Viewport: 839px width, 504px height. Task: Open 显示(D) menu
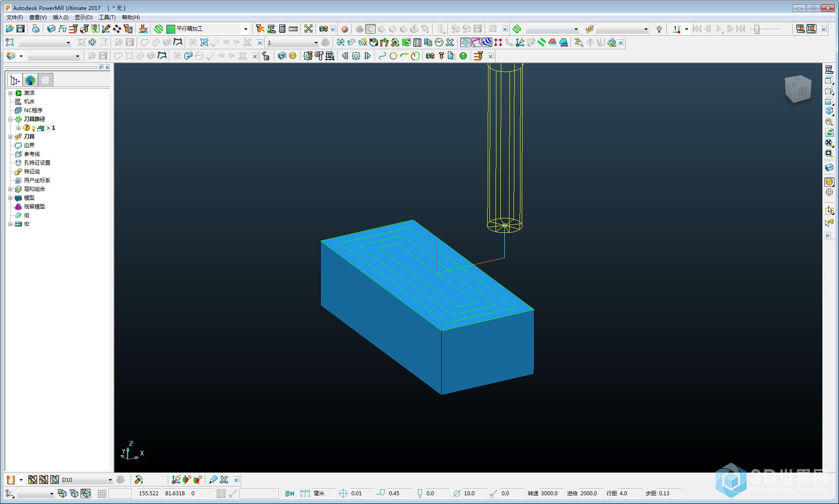point(83,17)
